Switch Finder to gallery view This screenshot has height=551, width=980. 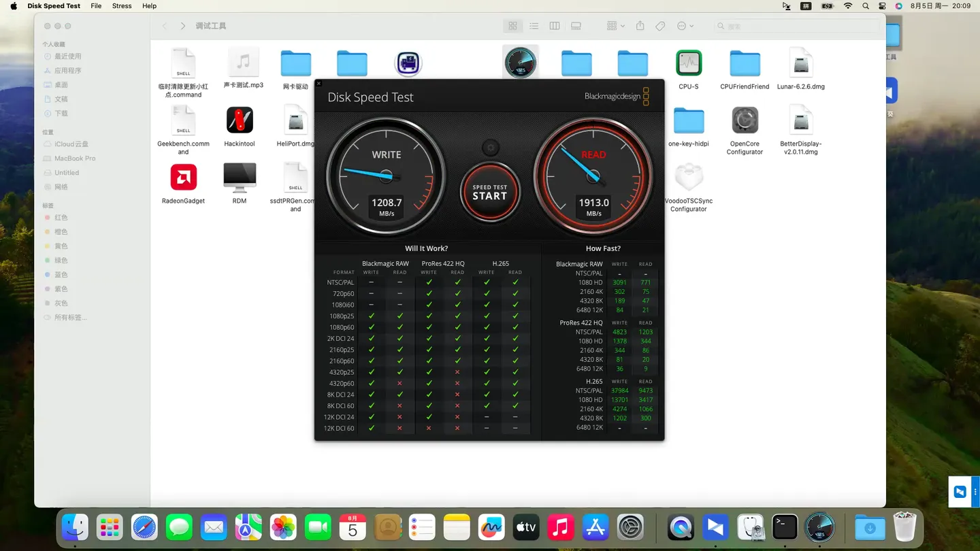pyautogui.click(x=576, y=26)
